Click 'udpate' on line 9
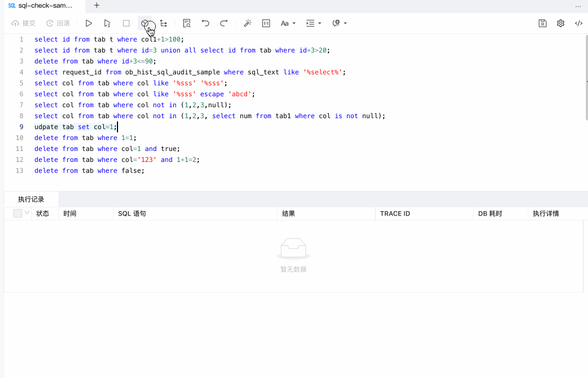The height and width of the screenshot is (378, 588). pyautogui.click(x=46, y=127)
